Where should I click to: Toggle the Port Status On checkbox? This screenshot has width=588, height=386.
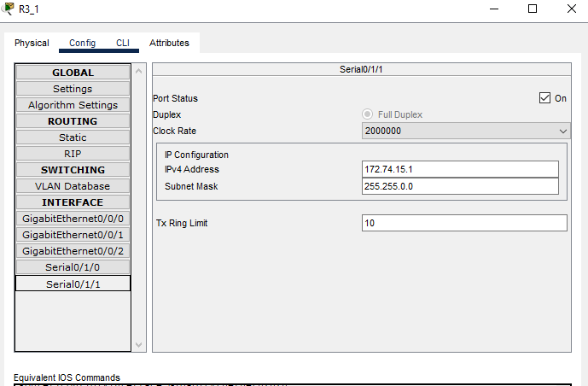click(x=545, y=98)
